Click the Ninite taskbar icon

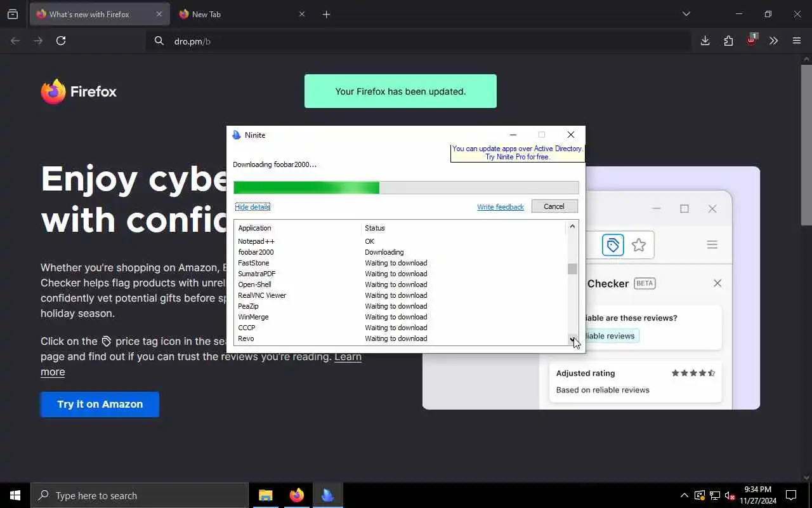328,495
